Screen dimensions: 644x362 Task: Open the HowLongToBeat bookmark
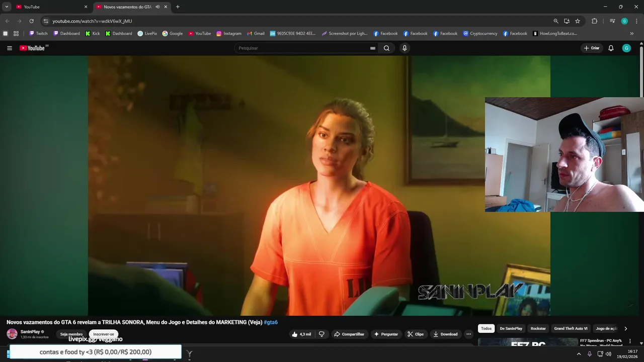coord(555,34)
